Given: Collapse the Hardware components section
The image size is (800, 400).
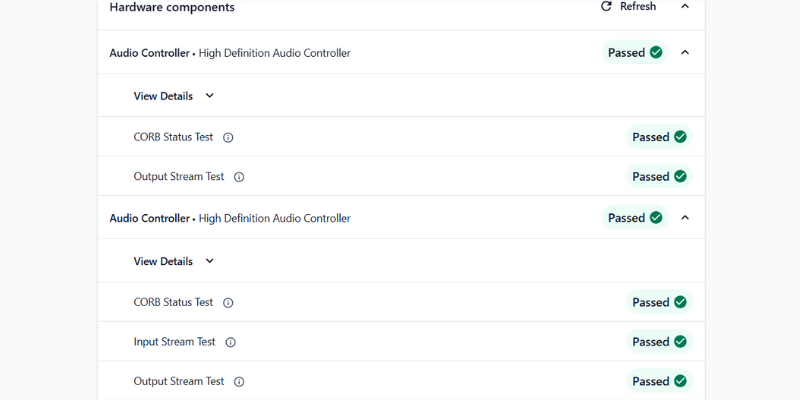Looking at the screenshot, I should click(x=685, y=6).
